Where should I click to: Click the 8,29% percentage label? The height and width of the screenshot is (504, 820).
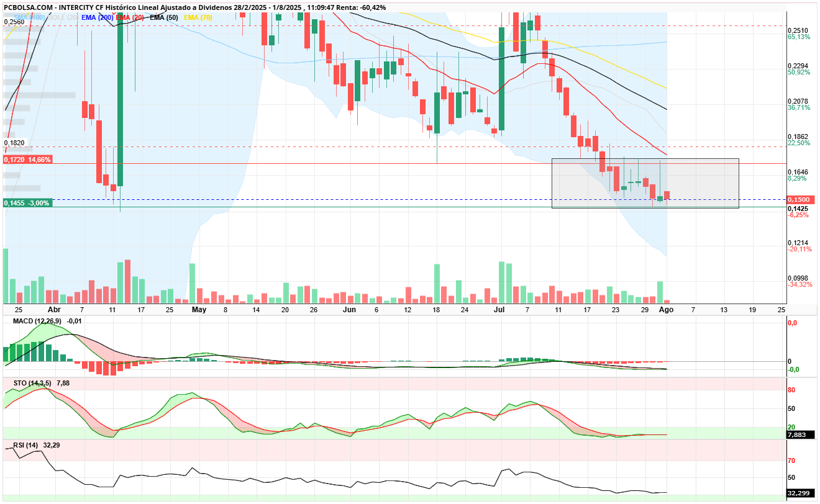(798, 179)
